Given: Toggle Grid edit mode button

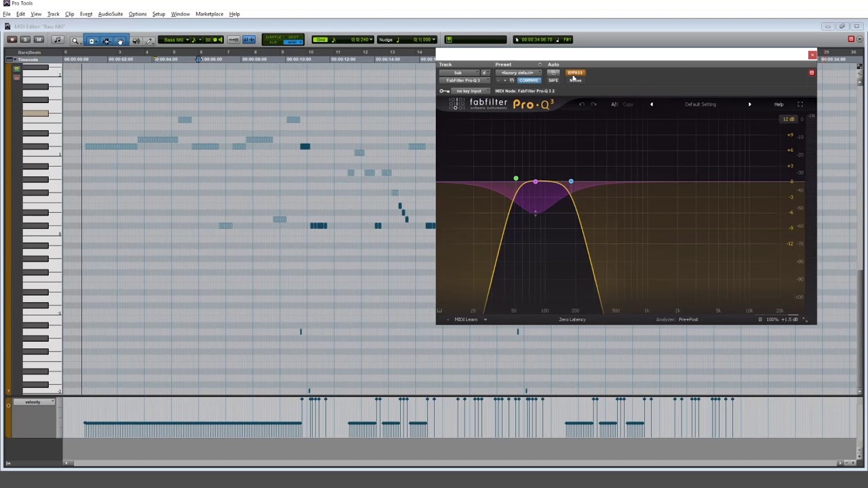Looking at the screenshot, I should [294, 43].
